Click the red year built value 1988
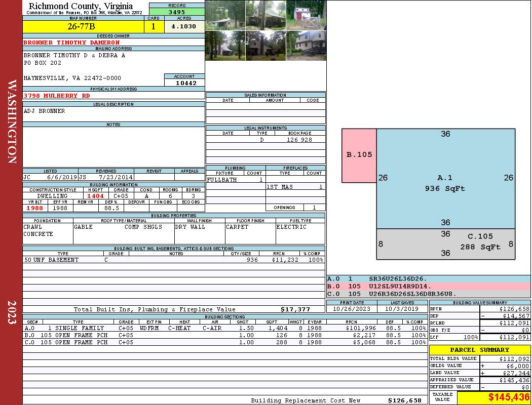532x405 pixels. [35, 208]
